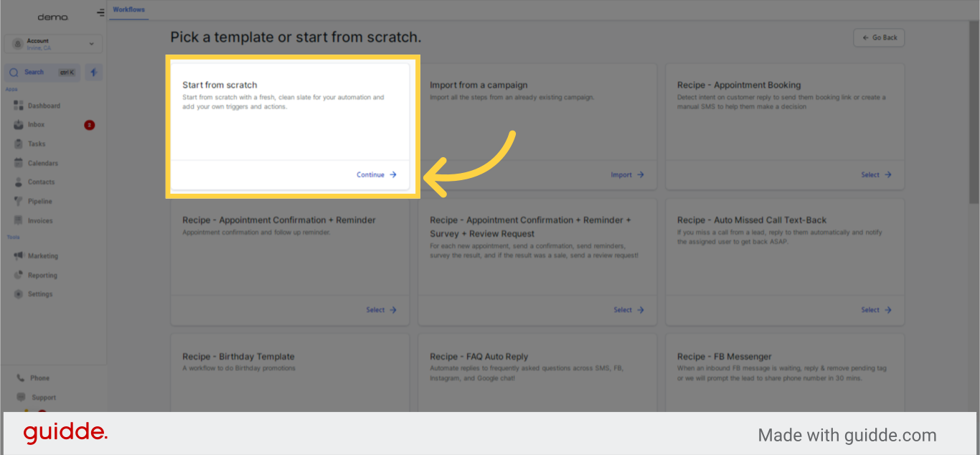Select the Tasks icon in the sidebar
Screen dimensions: 980x455
click(x=37, y=144)
